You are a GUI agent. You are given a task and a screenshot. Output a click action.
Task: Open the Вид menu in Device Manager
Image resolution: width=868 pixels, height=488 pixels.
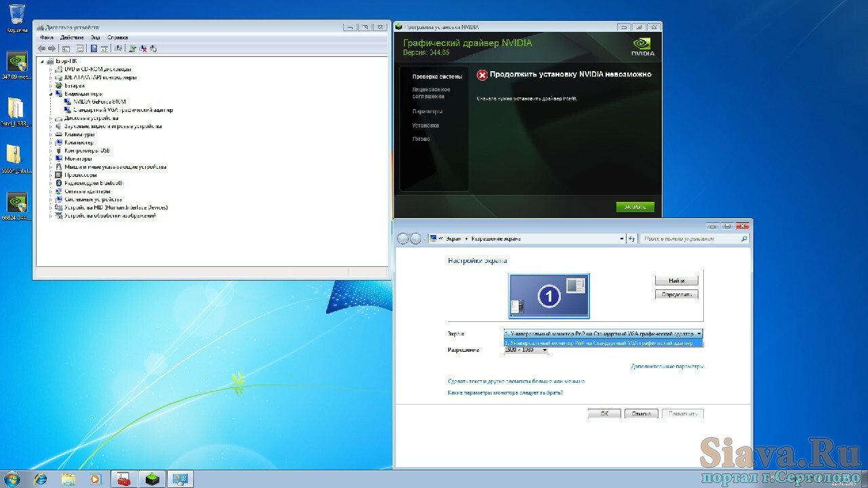click(95, 37)
